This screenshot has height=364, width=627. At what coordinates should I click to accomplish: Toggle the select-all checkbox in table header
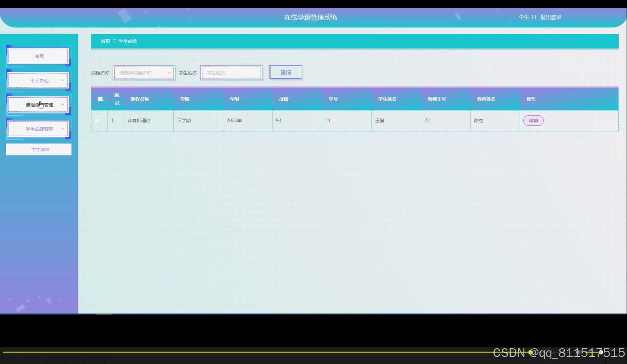100,99
